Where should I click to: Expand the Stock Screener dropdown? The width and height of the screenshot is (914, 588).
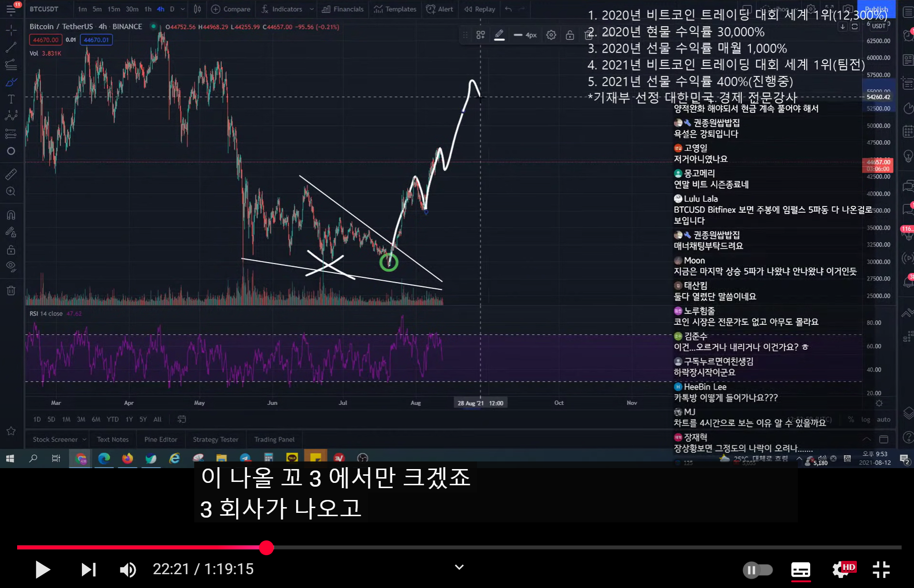pos(84,440)
